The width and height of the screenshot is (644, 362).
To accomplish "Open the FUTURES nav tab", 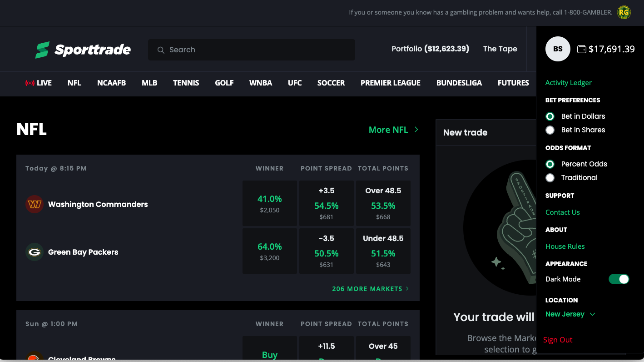I will click(x=513, y=83).
